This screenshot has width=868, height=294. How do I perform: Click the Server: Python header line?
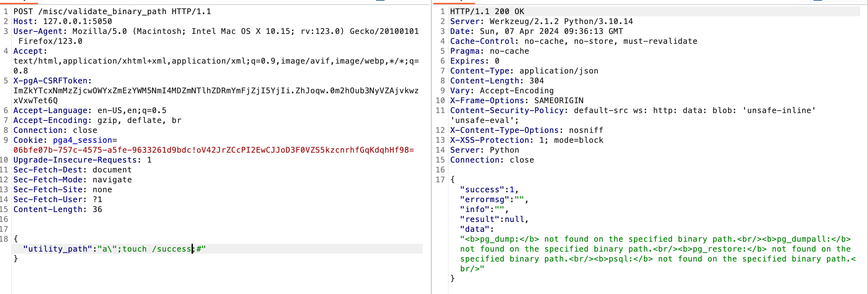click(485, 150)
